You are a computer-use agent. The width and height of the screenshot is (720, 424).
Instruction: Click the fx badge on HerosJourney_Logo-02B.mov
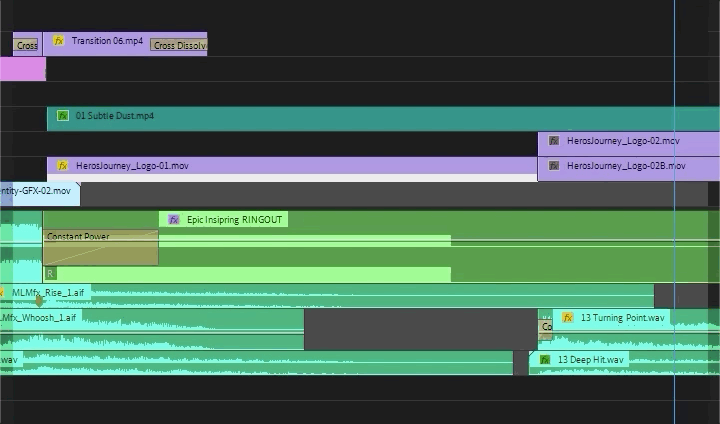554,165
